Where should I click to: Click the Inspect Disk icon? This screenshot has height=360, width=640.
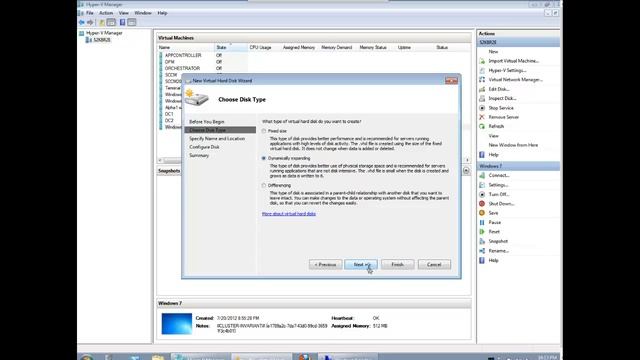click(x=482, y=98)
